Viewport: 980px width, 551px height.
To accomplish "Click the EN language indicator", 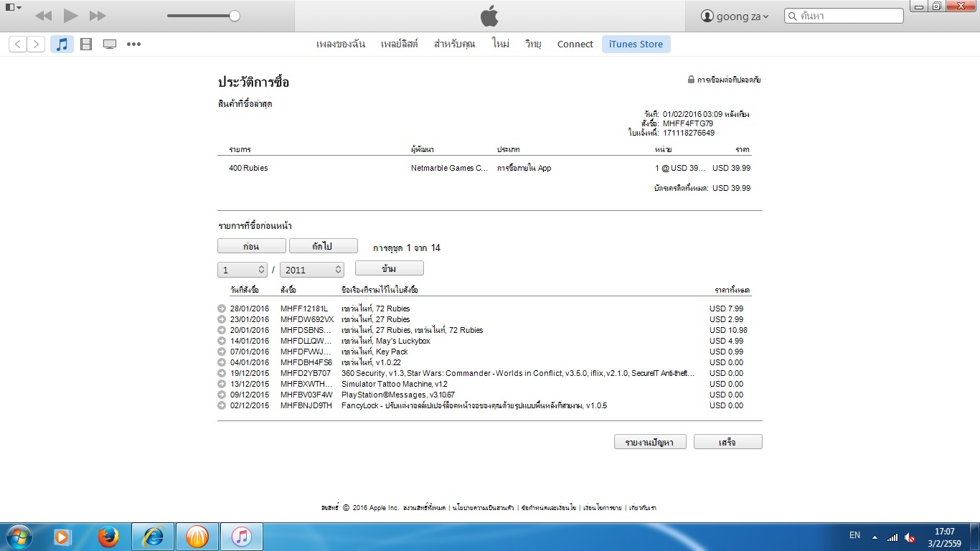I will [x=854, y=535].
